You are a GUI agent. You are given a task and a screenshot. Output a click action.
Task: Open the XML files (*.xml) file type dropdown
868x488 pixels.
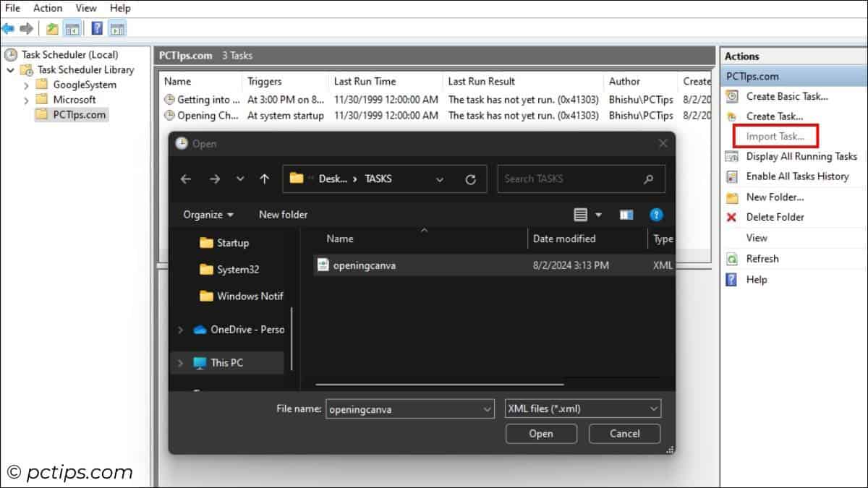[582, 408]
